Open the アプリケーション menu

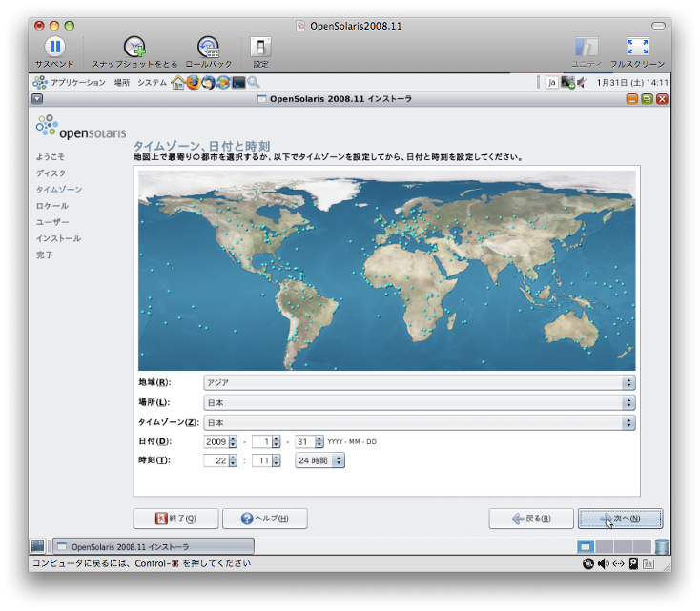click(x=77, y=83)
